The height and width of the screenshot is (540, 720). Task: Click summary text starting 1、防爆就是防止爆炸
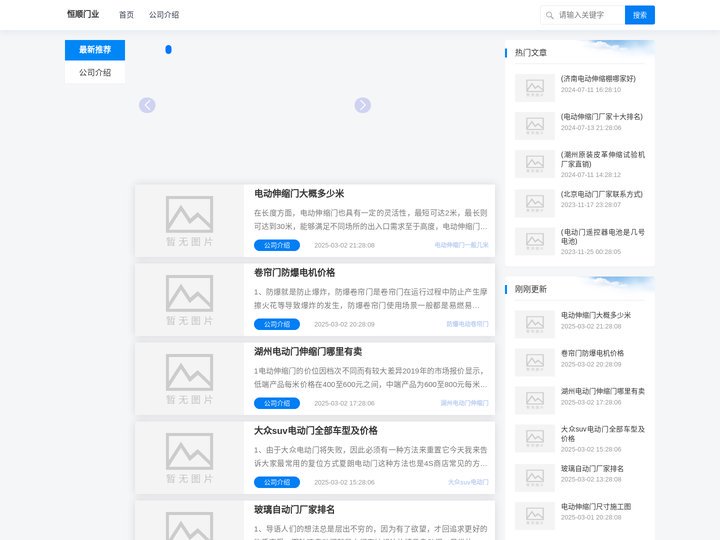[x=371, y=298]
